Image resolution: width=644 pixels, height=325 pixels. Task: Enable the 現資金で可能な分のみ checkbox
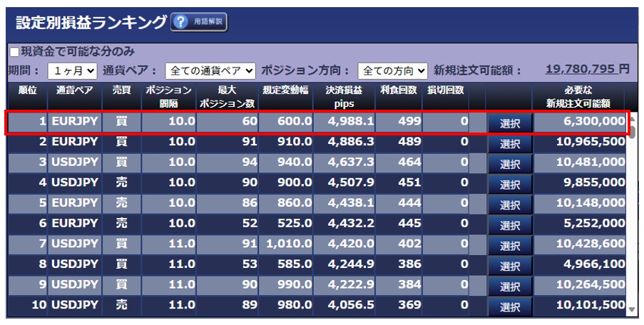pyautogui.click(x=14, y=52)
